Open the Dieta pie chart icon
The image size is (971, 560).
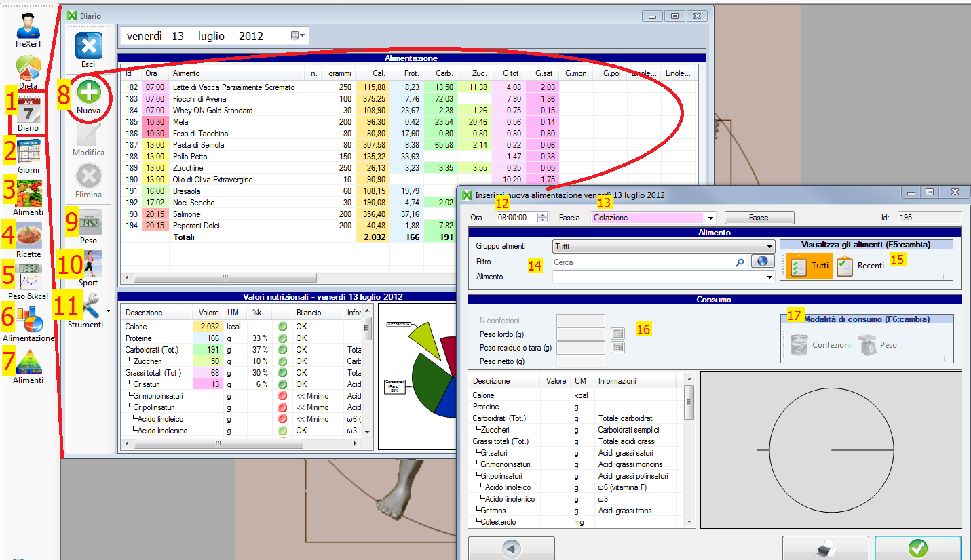28,68
